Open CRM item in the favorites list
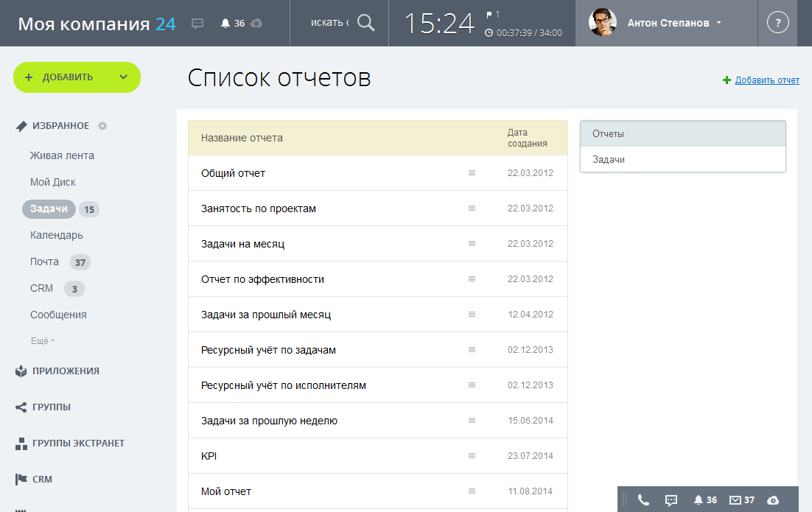This screenshot has width=812, height=512. [41, 288]
